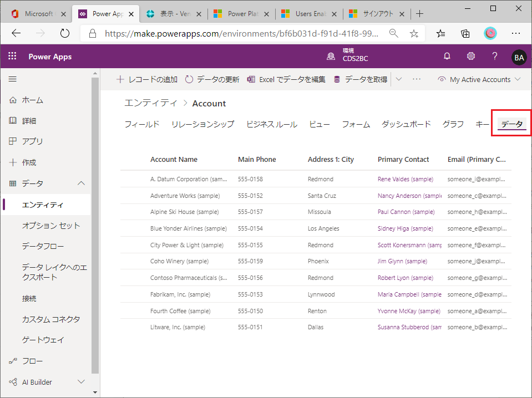Open the settings gear in Power Apps header
The width and height of the screenshot is (532, 398).
pyautogui.click(x=470, y=57)
